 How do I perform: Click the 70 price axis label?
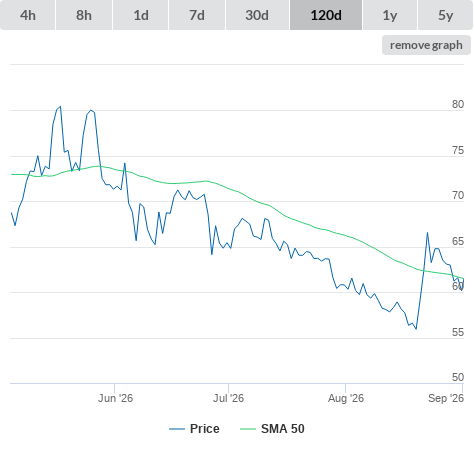(x=458, y=195)
